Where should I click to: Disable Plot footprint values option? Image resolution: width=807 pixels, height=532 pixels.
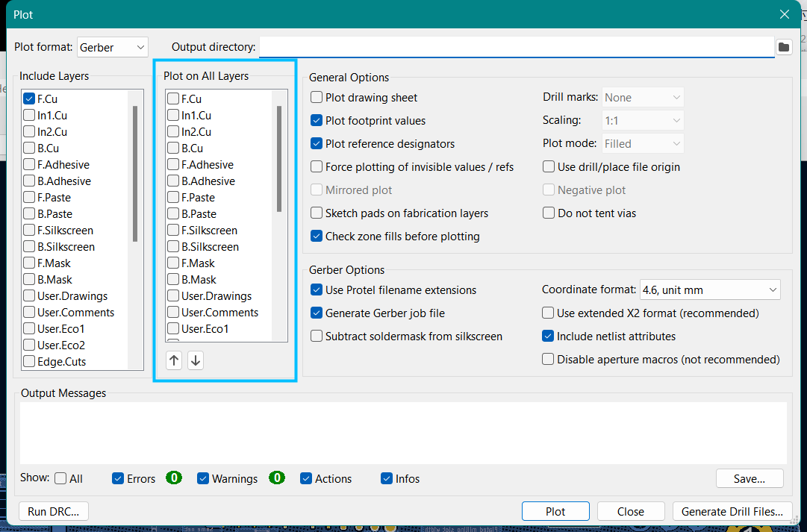pos(317,120)
